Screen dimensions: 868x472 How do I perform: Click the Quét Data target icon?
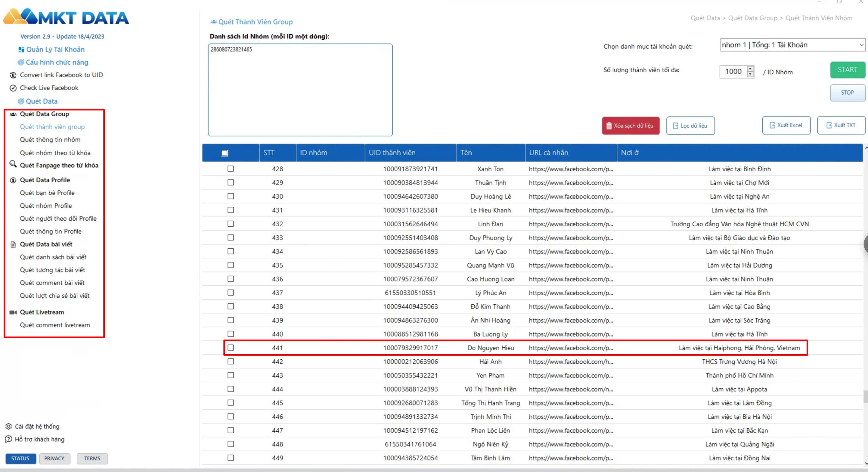21,101
